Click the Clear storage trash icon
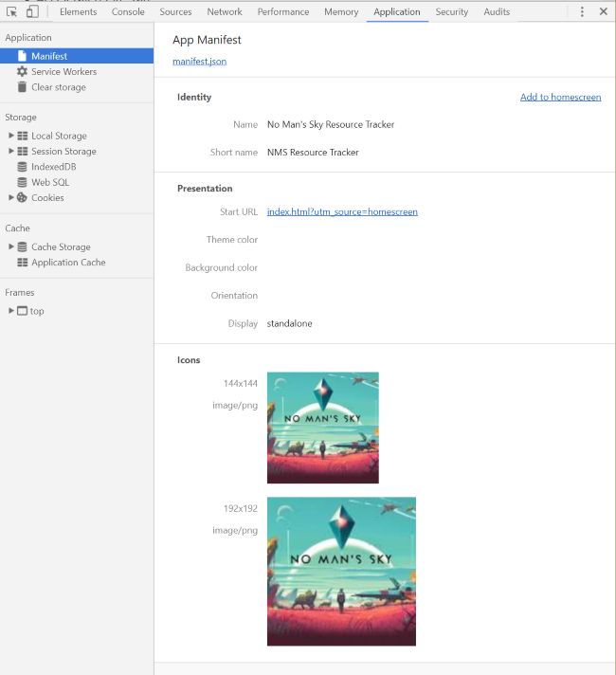 click(x=22, y=87)
